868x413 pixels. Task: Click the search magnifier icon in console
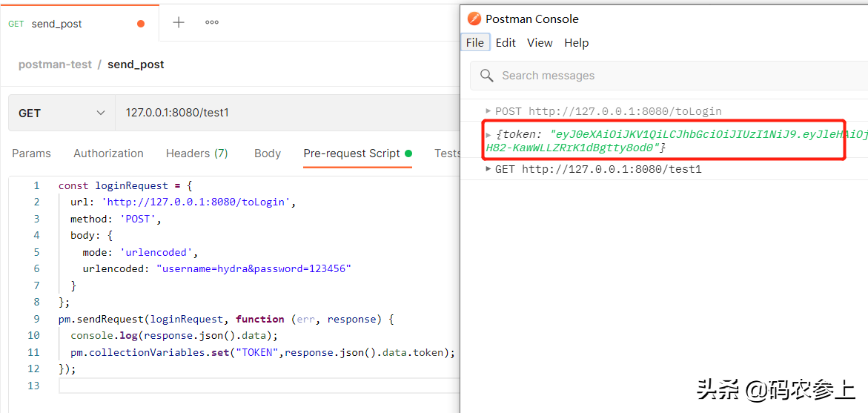[487, 76]
